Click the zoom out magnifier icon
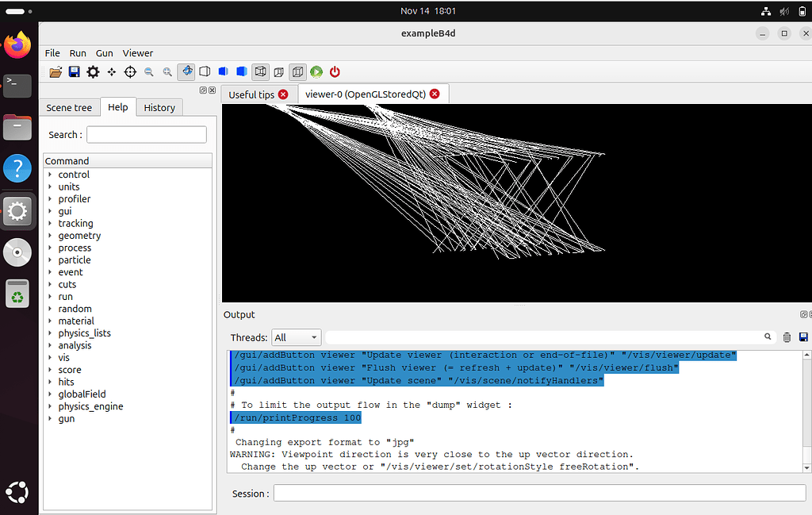The width and height of the screenshot is (812, 515). tap(148, 72)
